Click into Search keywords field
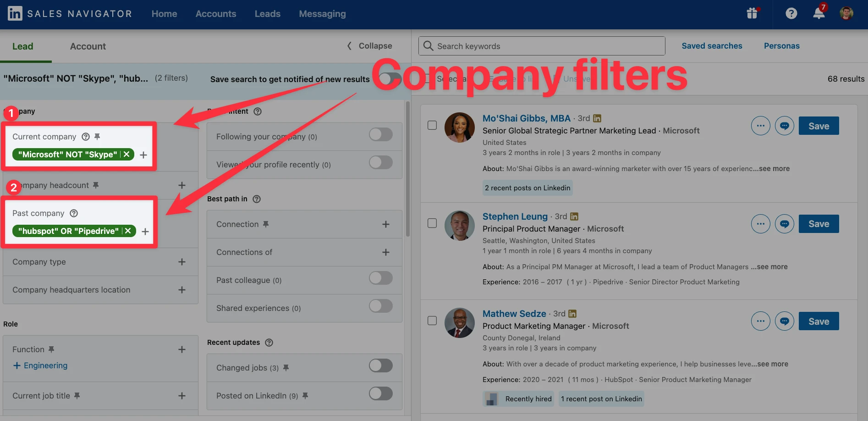Viewport: 868px width, 421px height. (x=542, y=46)
